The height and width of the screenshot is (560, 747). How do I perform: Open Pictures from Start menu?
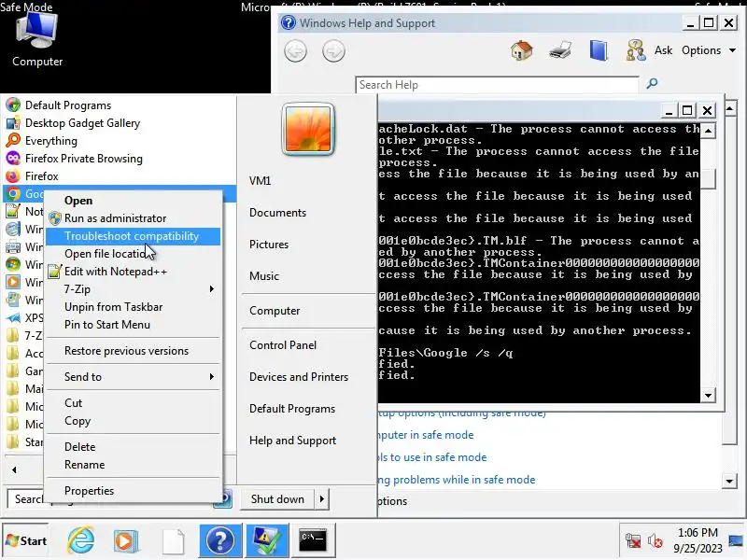(269, 245)
